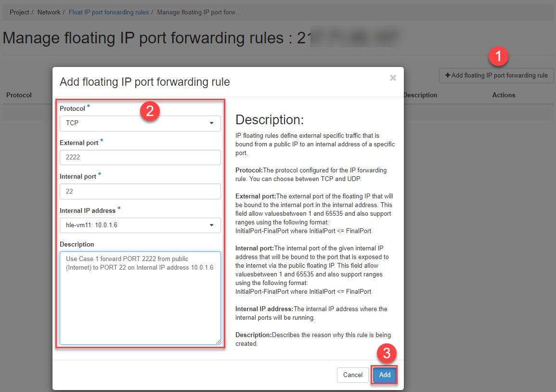This screenshot has width=556, height=392.
Task: Cancel the port forwarding rule dialog
Action: point(352,375)
